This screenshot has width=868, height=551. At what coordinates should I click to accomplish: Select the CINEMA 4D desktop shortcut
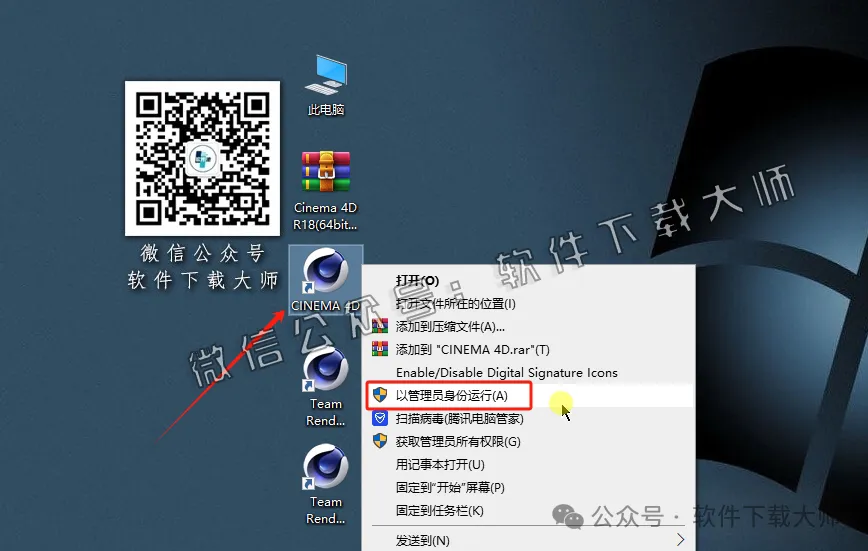point(326,280)
